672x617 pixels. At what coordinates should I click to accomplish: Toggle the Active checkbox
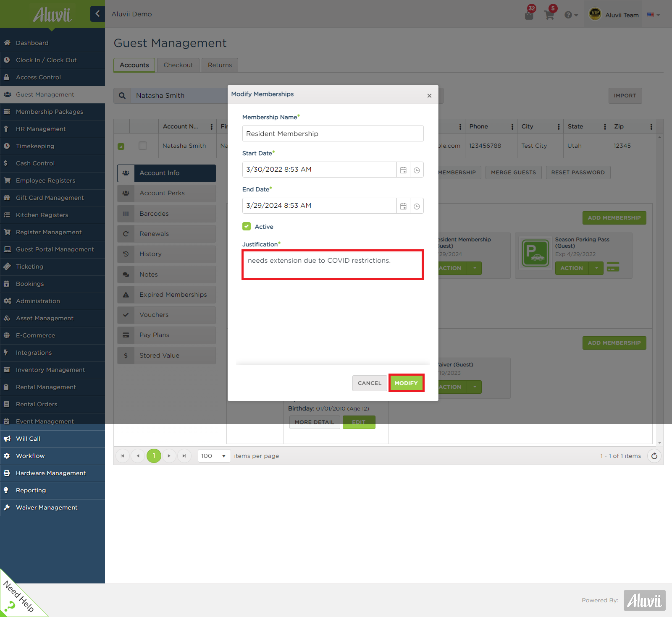[247, 226]
